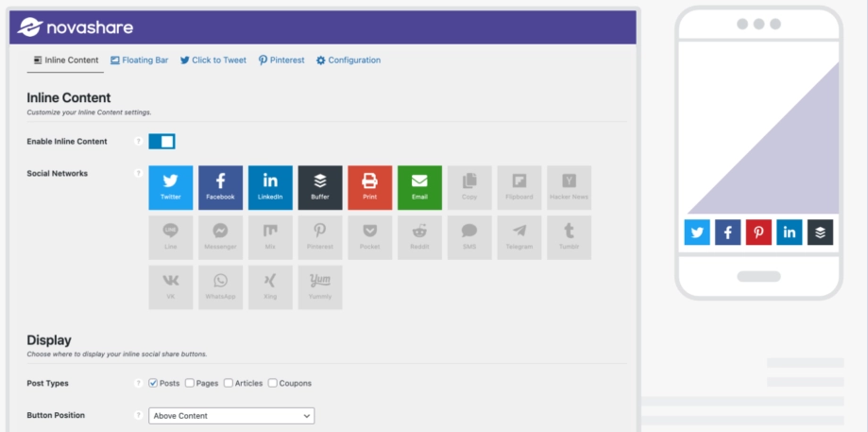
Task: Switch to the Inline Content tab
Action: pyautogui.click(x=65, y=60)
